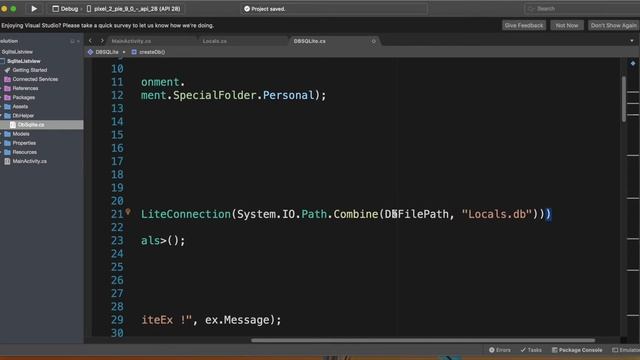Image resolution: width=640 pixels, height=360 pixels.
Task: Click the blue overview marker atop the editor margin
Action: click(633, 63)
